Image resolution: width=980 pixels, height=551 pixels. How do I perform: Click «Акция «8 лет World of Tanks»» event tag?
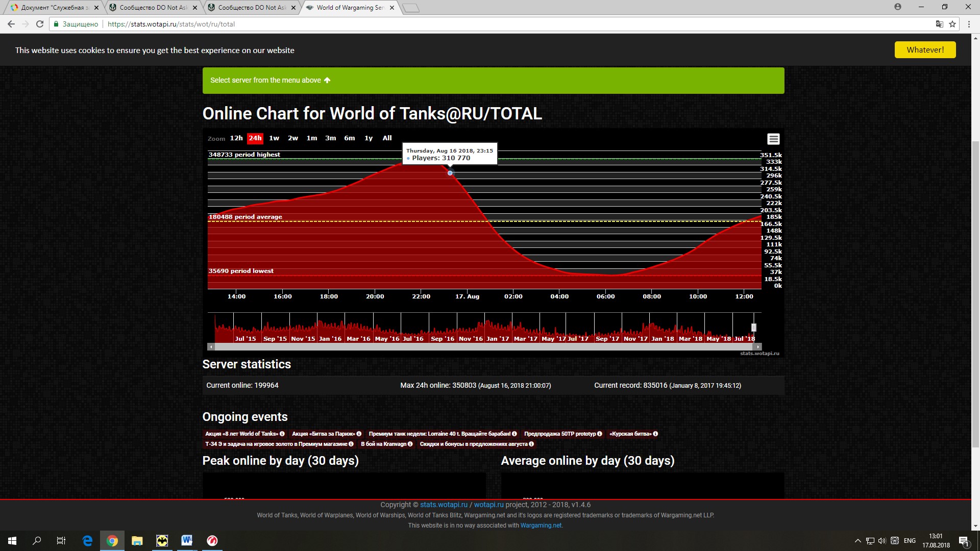[244, 434]
